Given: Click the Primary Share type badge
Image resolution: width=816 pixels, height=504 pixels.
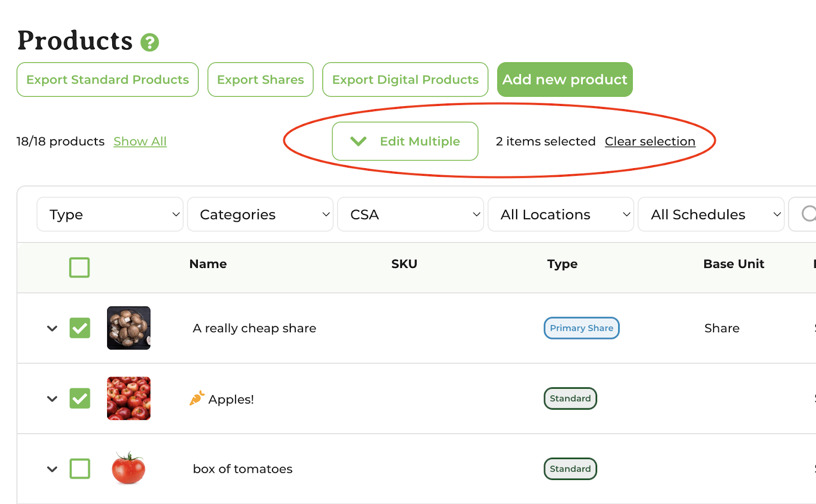Looking at the screenshot, I should pos(581,328).
